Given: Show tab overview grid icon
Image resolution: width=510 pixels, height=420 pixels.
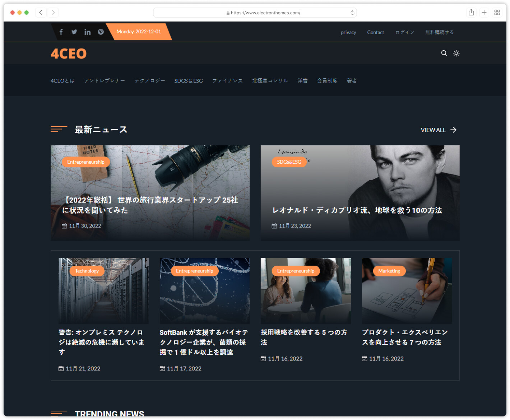Looking at the screenshot, I should [497, 12].
